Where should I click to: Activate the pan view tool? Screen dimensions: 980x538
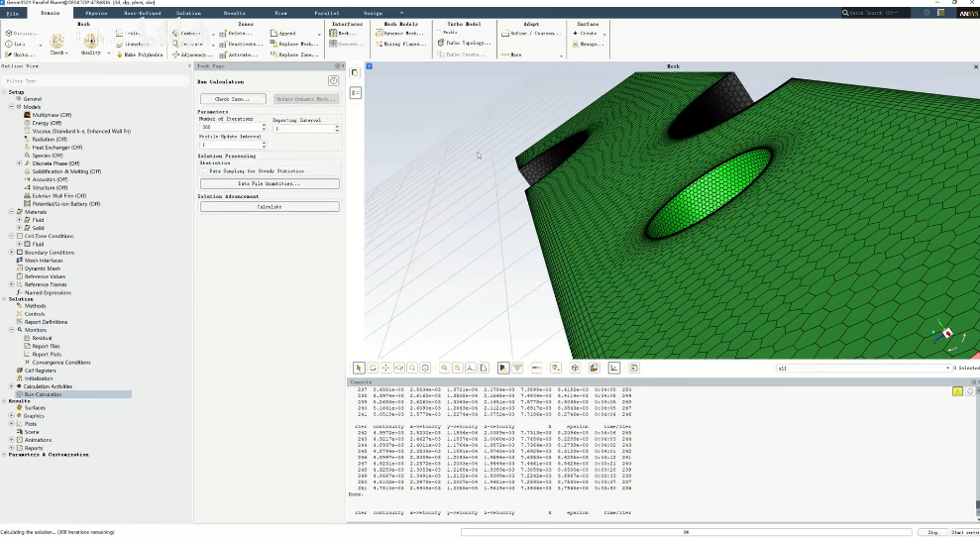(385, 368)
